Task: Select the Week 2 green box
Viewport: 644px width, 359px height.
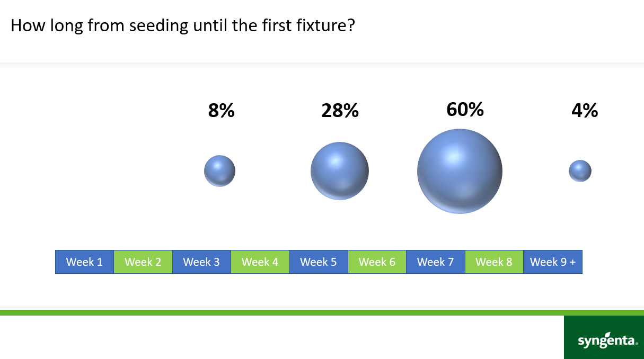Action: pyautogui.click(x=143, y=262)
